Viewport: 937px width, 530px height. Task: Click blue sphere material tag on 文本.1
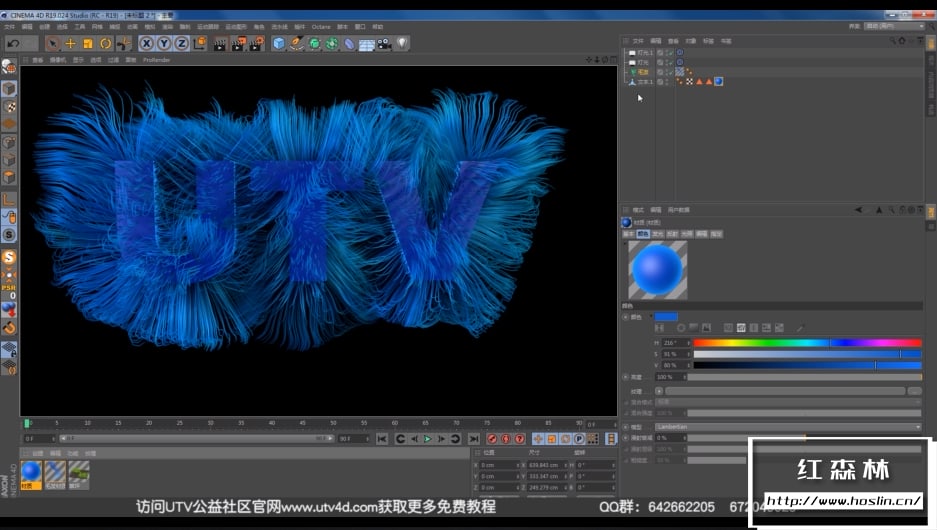coord(719,82)
